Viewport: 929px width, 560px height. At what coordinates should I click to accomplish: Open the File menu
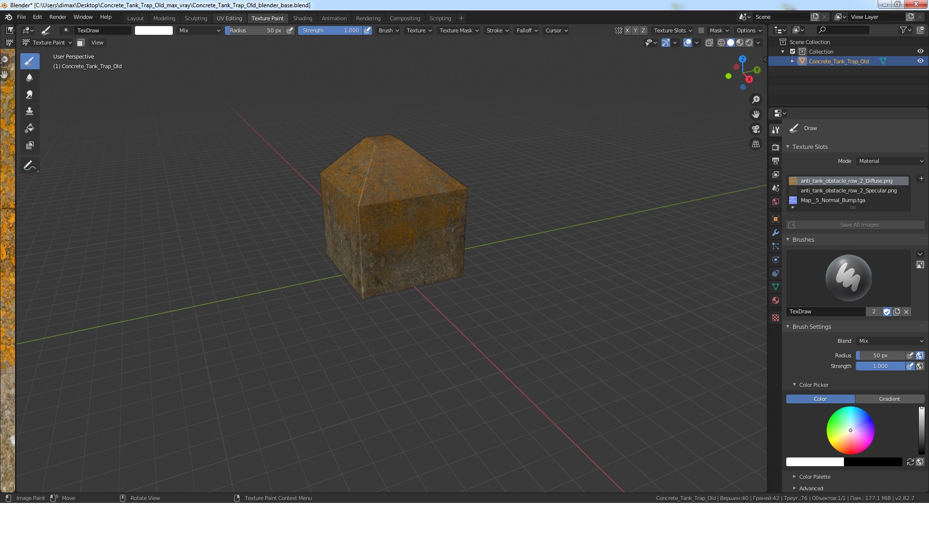pos(21,17)
